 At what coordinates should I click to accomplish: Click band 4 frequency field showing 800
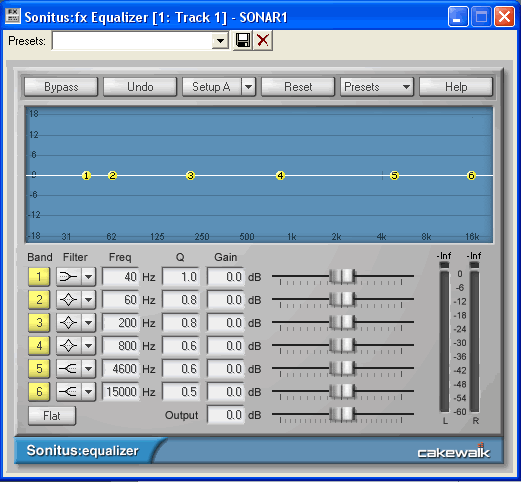[120, 346]
